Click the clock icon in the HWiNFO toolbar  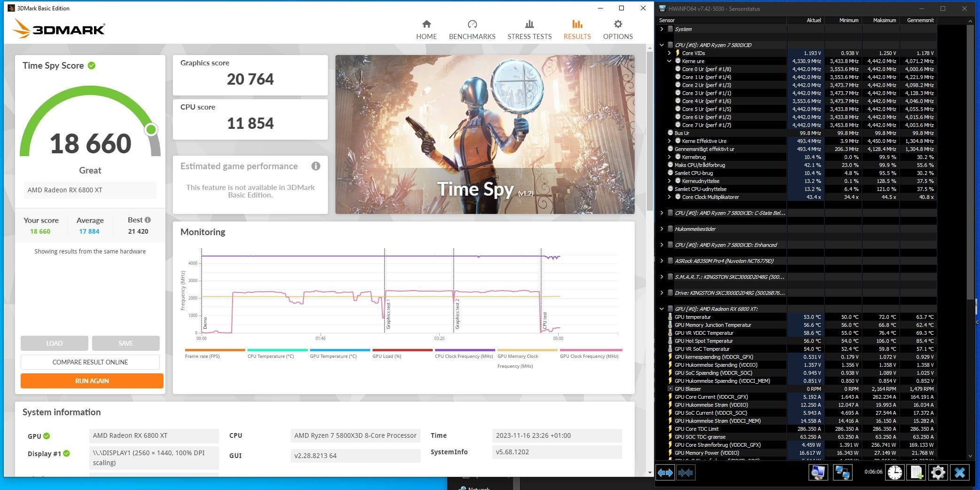pyautogui.click(x=894, y=472)
